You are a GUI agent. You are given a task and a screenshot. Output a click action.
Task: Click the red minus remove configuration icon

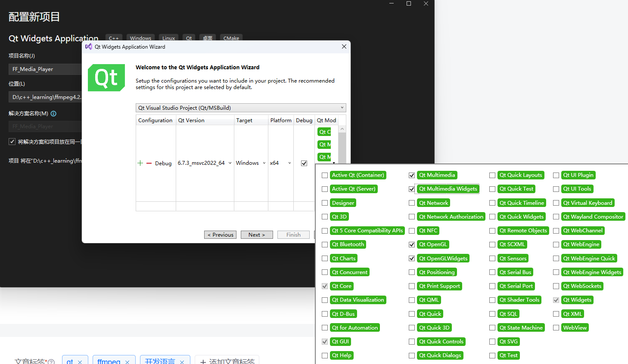[149, 163]
